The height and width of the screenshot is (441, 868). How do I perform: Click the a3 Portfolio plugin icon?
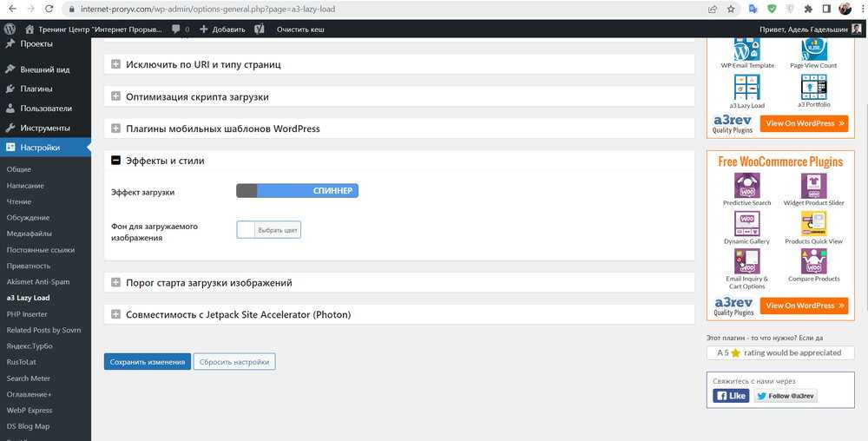(x=813, y=87)
